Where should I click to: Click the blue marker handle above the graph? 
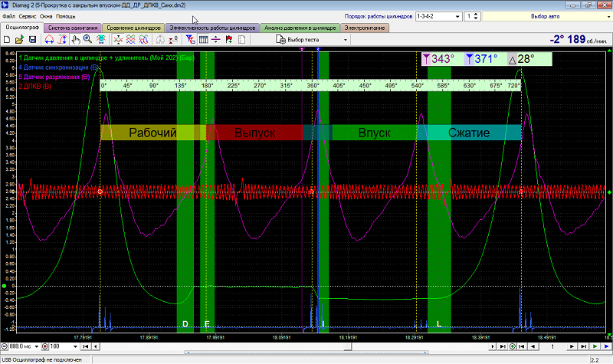click(318, 49)
